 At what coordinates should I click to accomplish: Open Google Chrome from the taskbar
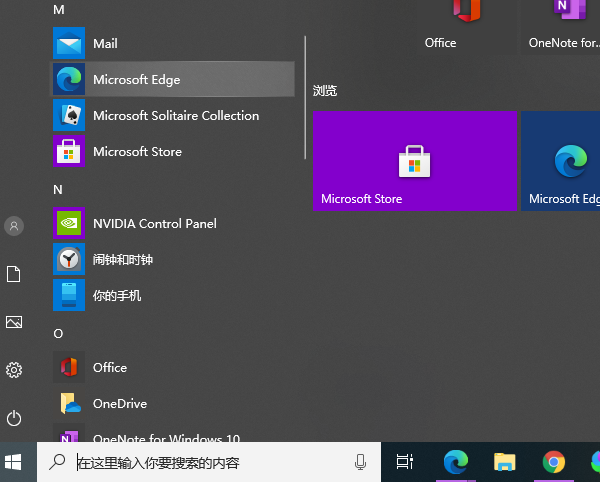coord(553,462)
